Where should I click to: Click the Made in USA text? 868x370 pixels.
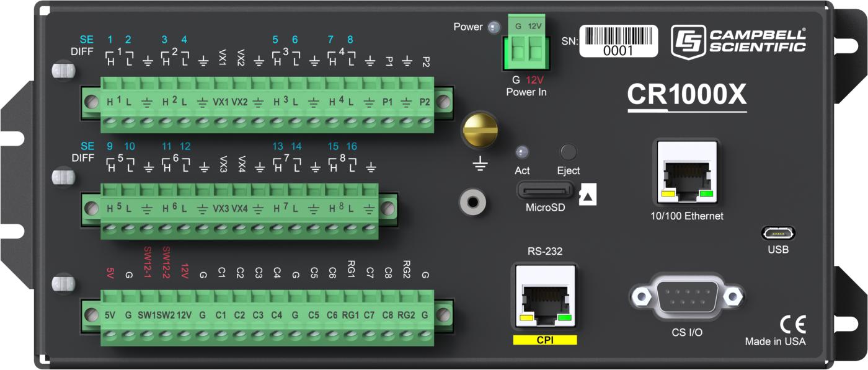point(775,341)
